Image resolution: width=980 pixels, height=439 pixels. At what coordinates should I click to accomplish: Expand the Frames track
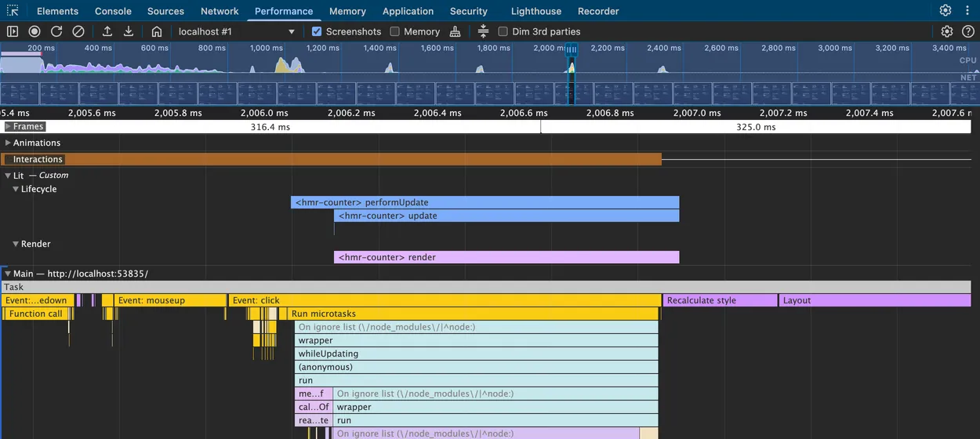[x=9, y=126]
